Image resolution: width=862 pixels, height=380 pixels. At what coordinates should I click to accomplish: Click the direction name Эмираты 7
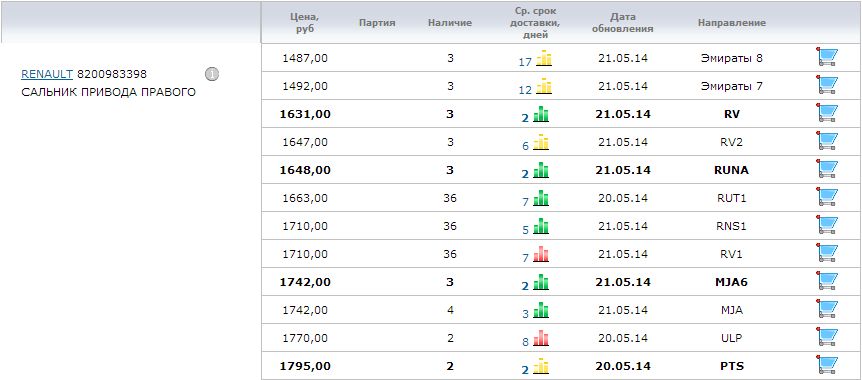[732, 86]
